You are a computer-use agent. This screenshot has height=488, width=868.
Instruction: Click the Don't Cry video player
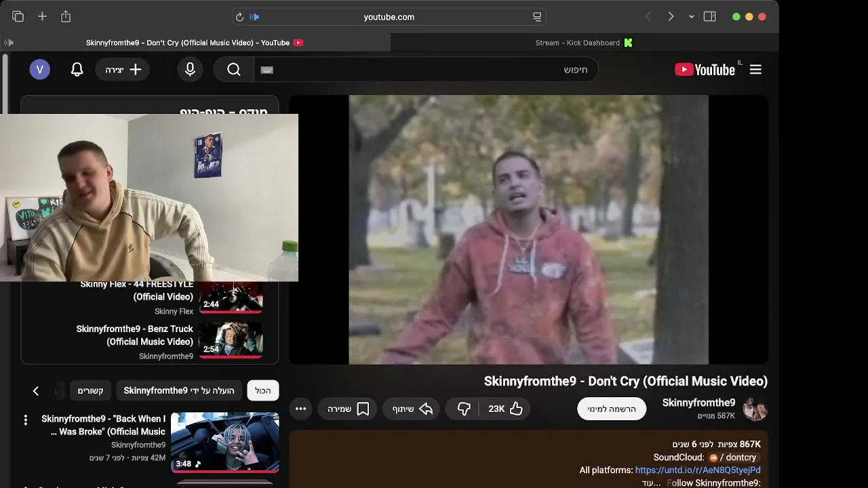pyautogui.click(x=528, y=230)
